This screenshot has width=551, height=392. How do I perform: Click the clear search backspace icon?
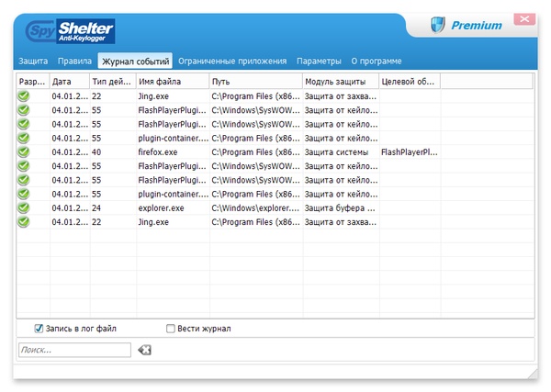tap(144, 350)
